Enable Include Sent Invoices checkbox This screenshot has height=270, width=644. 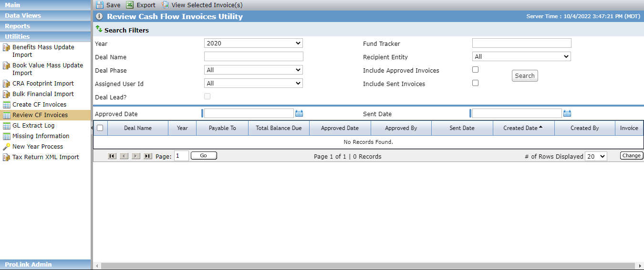pos(475,83)
